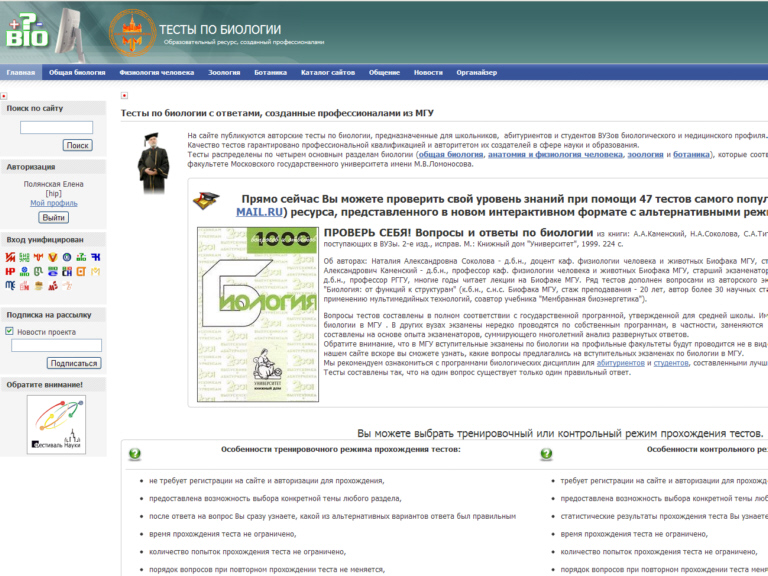The image size is (768, 576).
Task: Toggle the Новости проекта checkbox
Action: (x=9, y=331)
